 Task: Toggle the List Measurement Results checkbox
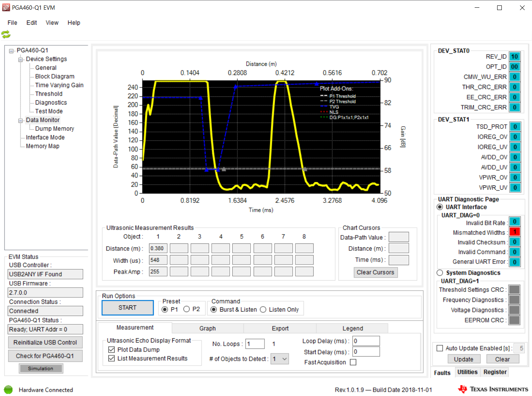tap(112, 358)
